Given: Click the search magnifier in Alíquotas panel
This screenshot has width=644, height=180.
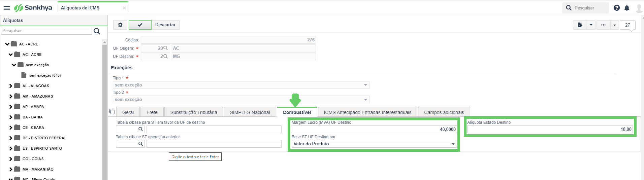Looking at the screenshot, I should point(97,31).
